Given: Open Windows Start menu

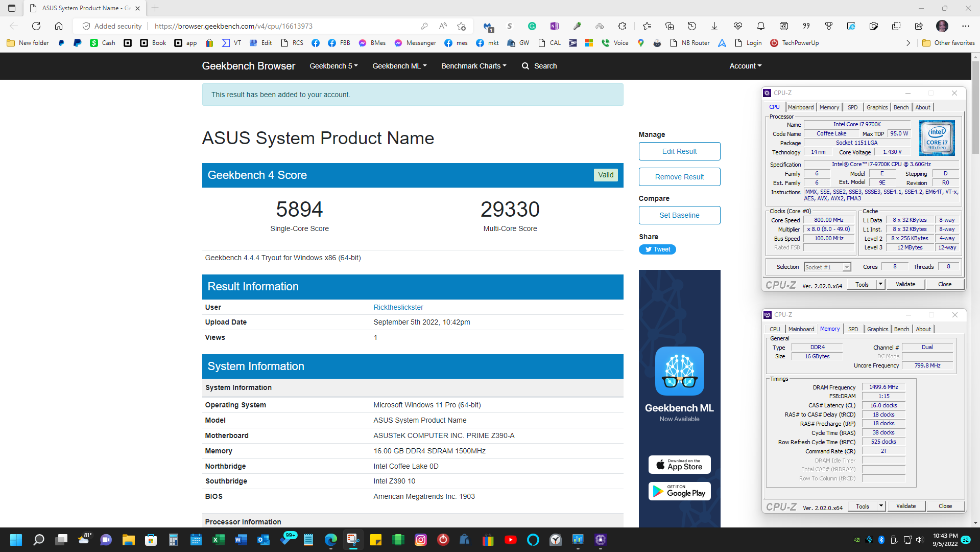Looking at the screenshot, I should [x=16, y=540].
